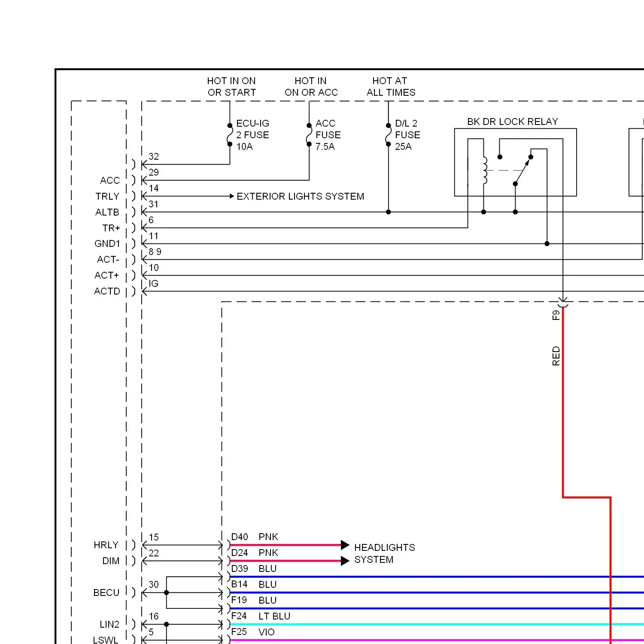Click the HOT AT ALL TIMES label
This screenshot has height=644, width=644.
point(391,87)
